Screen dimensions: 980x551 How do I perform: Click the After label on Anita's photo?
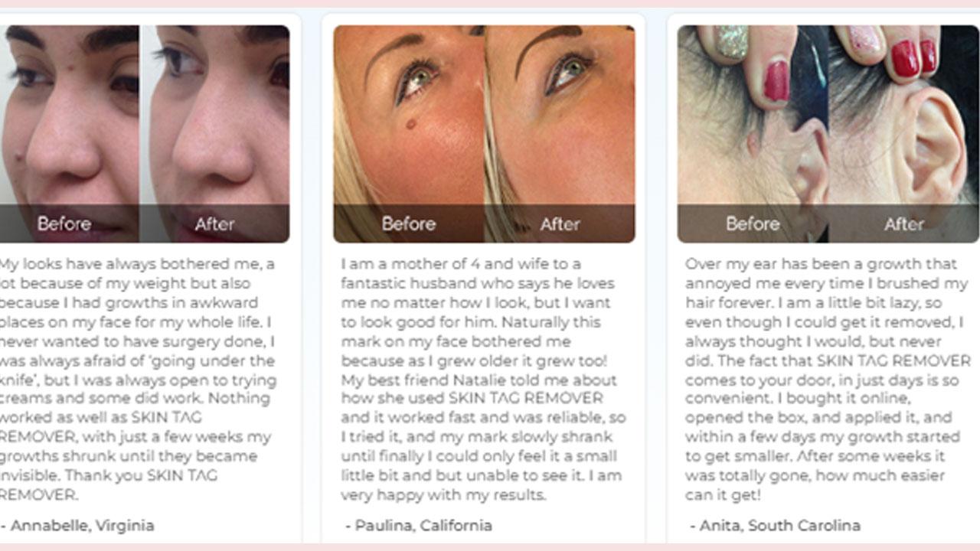pos(904,224)
